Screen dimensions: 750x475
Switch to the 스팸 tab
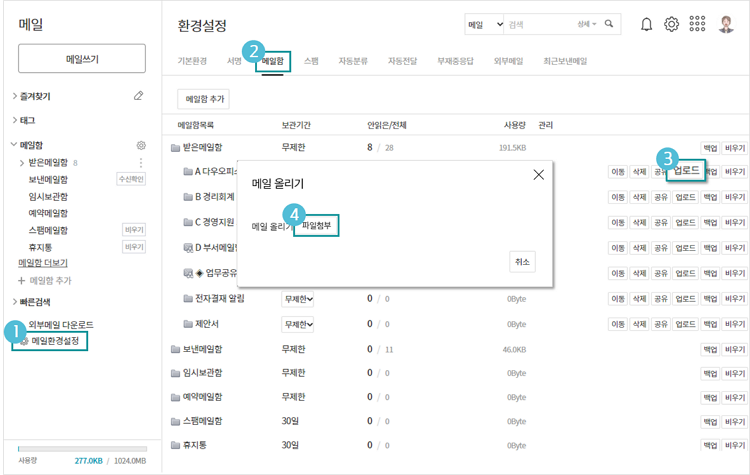tap(311, 62)
